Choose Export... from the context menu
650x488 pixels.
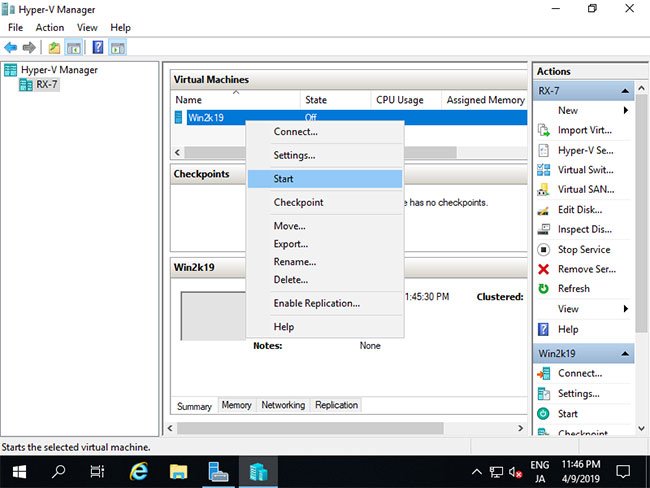pos(325,244)
